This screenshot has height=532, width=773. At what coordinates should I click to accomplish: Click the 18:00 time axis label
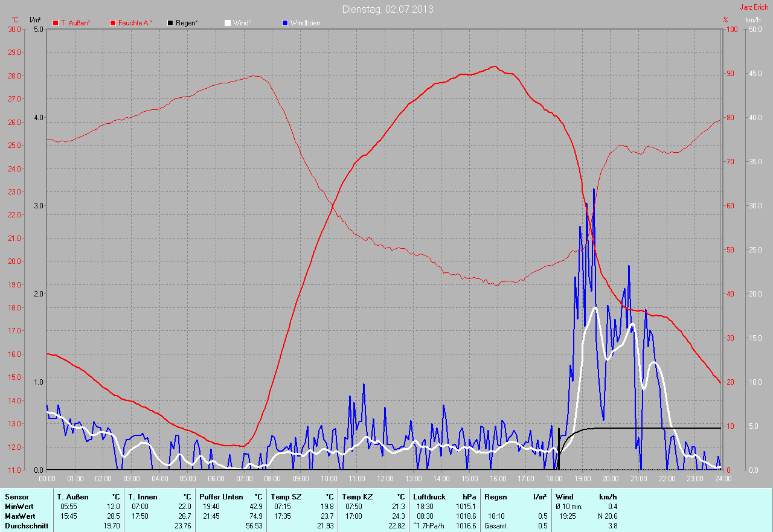[x=554, y=479]
